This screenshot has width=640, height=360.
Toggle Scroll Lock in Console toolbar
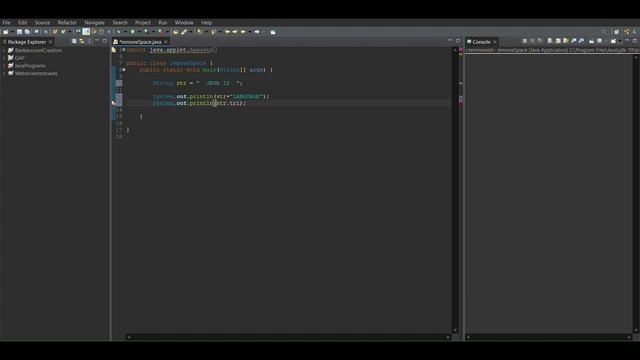(558, 41)
